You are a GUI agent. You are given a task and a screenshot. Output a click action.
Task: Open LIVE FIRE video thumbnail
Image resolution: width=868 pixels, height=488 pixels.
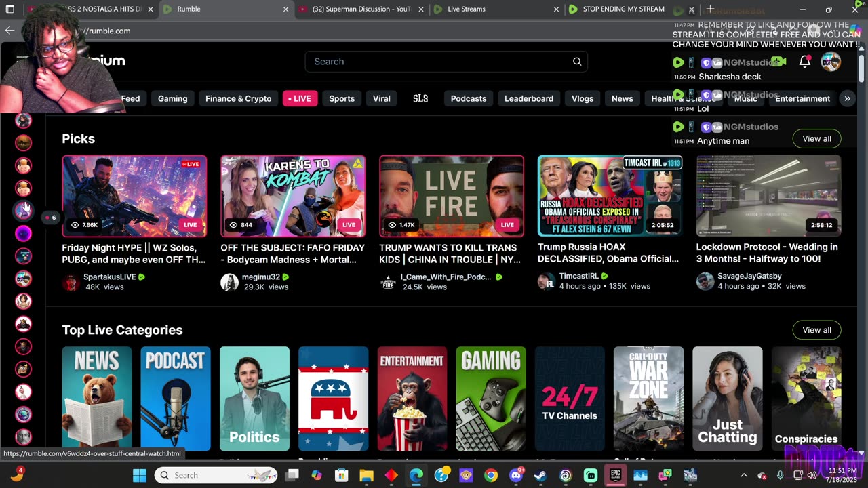tap(452, 196)
